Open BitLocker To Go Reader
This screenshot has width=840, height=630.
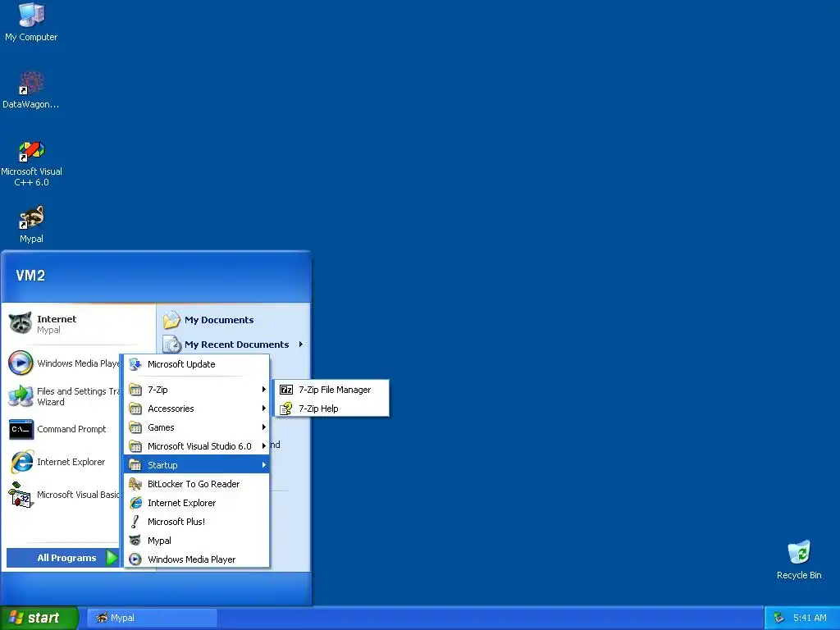point(196,484)
